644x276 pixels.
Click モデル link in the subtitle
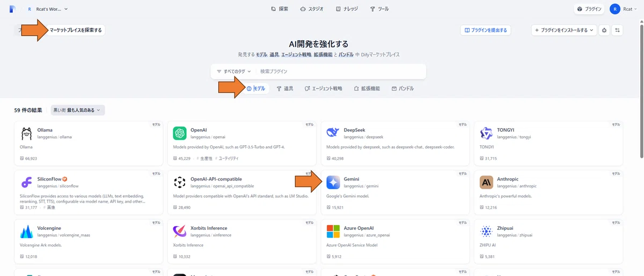[261, 55]
